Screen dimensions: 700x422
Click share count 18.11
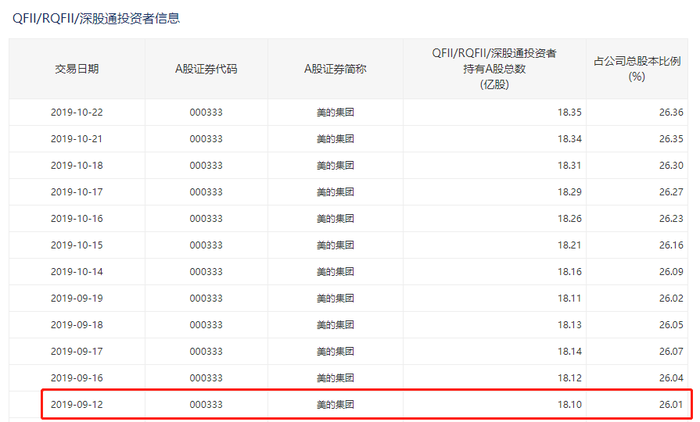569,298
